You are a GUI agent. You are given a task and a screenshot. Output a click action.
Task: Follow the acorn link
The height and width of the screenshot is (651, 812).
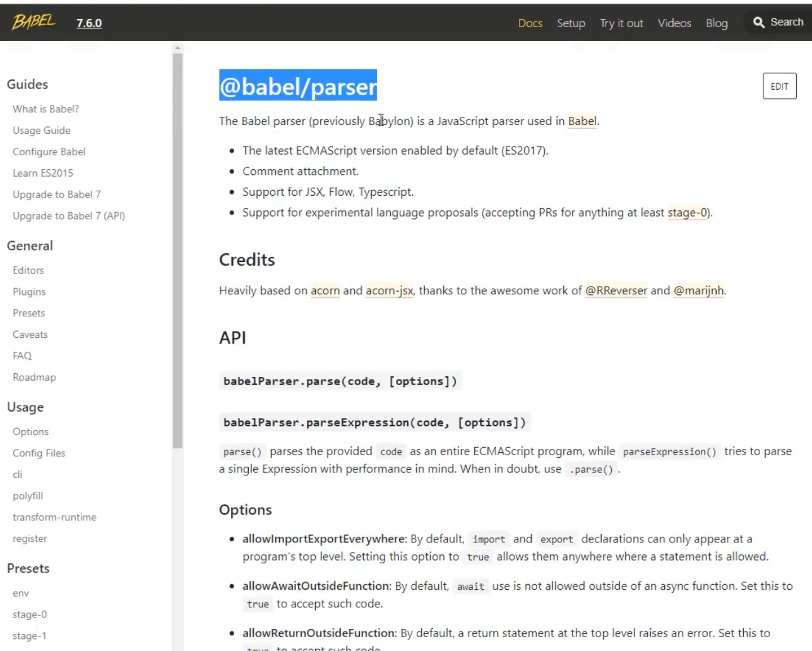(325, 291)
